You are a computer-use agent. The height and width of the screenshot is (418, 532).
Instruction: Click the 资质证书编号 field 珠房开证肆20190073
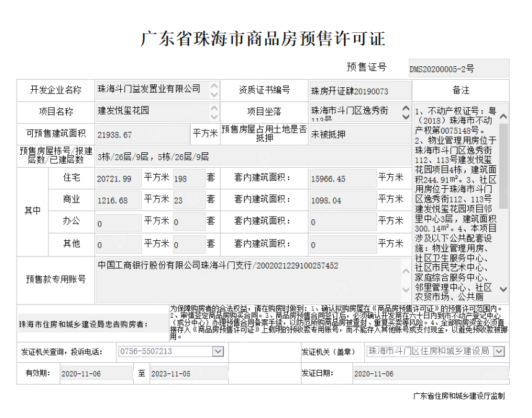coord(360,90)
